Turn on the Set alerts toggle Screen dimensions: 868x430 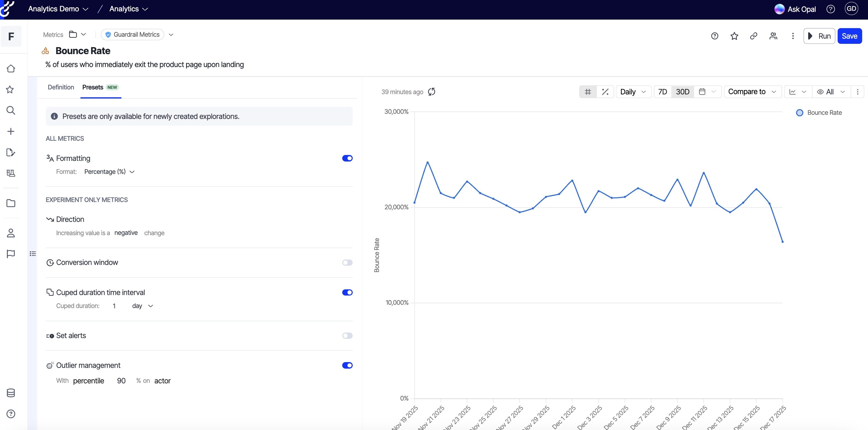347,336
